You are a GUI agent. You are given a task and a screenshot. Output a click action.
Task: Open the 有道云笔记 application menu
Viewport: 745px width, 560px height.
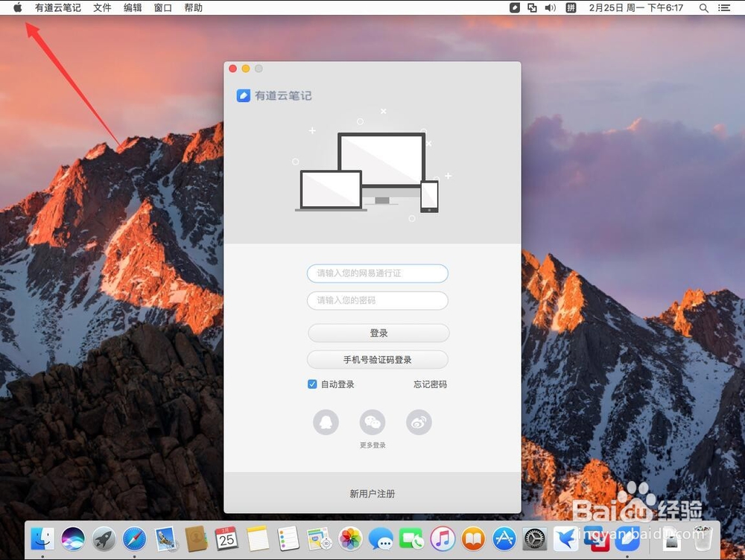click(x=58, y=7)
